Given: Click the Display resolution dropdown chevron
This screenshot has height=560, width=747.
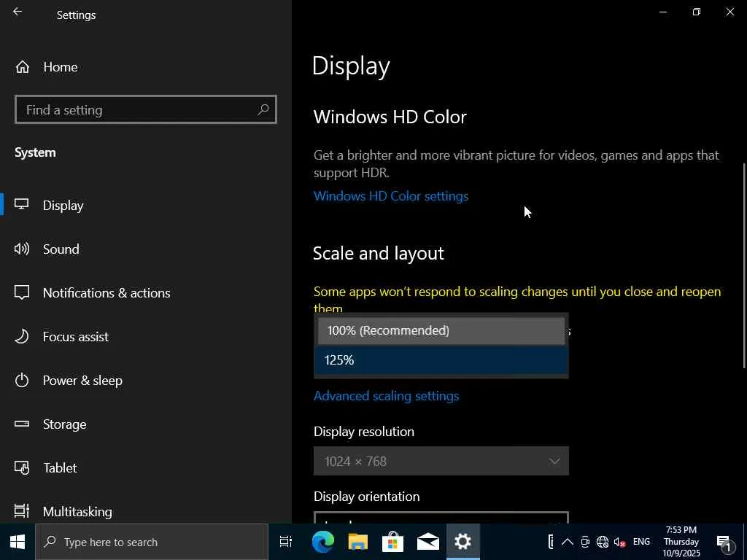Looking at the screenshot, I should pos(554,461).
